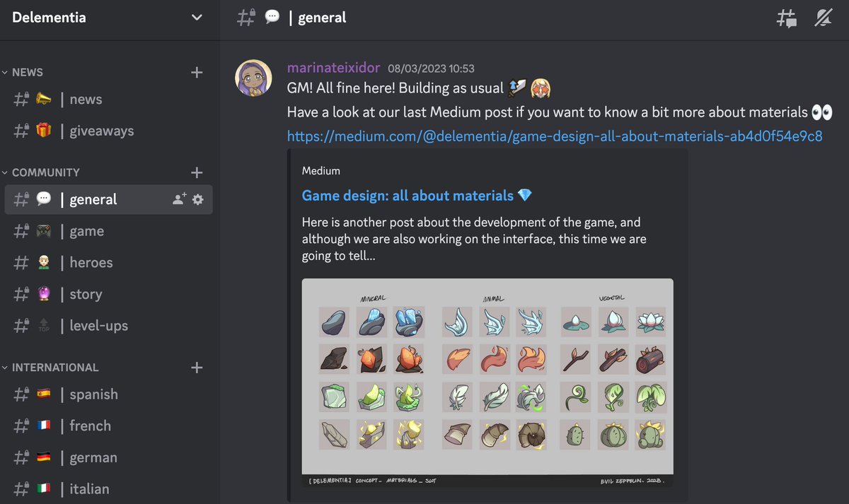Image resolution: width=849 pixels, height=504 pixels.
Task: Click the marinateixidor username
Action: click(334, 68)
